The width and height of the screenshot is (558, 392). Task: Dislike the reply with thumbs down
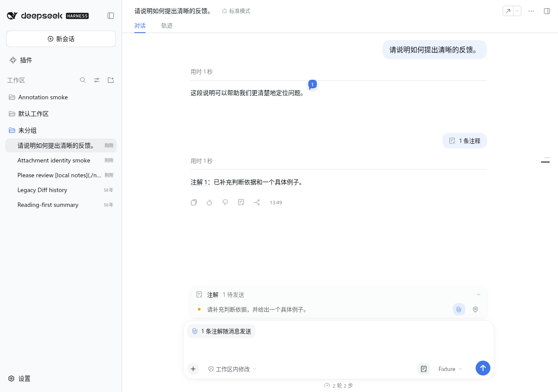(x=225, y=202)
